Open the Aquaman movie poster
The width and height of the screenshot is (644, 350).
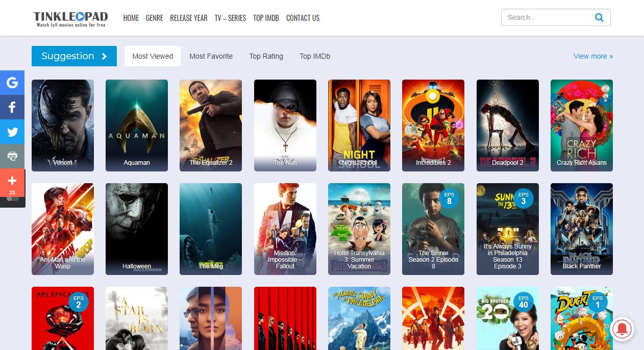[x=137, y=126]
